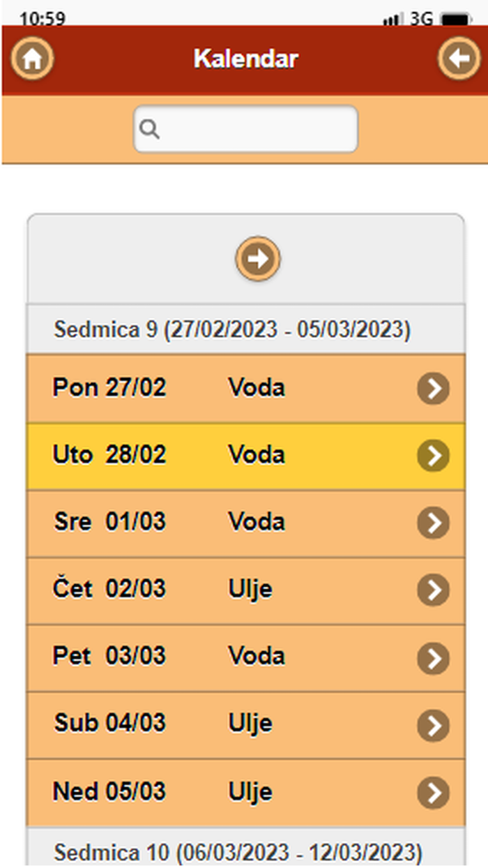This screenshot has height=868, width=488.
Task: Select the Sedmica 9 week header
Action: click(x=232, y=329)
